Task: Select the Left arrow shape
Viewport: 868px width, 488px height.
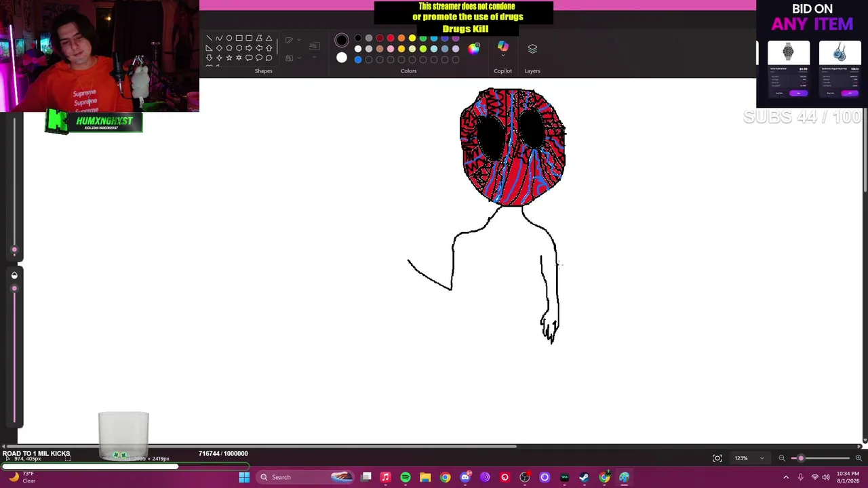Action: click(259, 48)
